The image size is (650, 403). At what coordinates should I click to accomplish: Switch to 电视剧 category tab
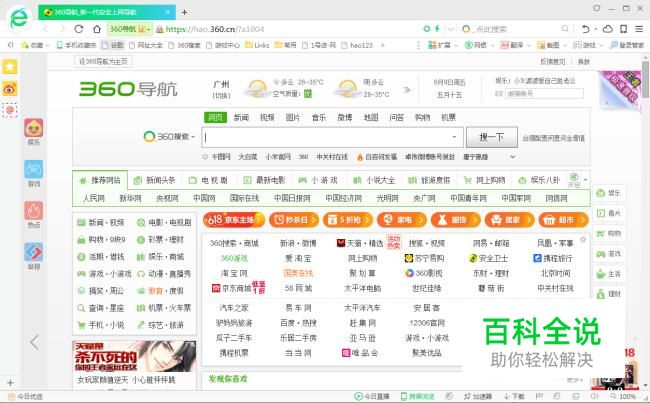pyautogui.click(x=208, y=180)
